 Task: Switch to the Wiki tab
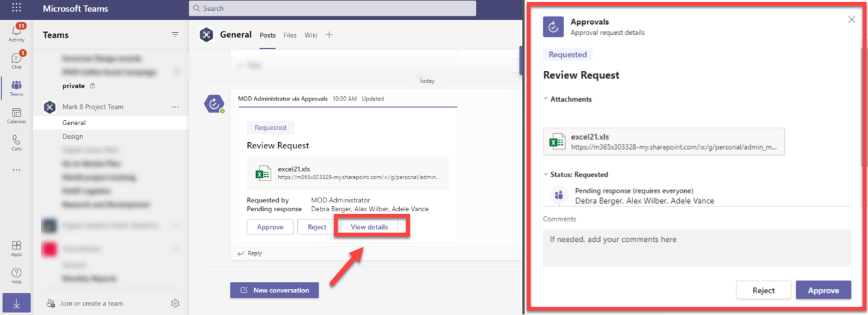click(x=311, y=35)
